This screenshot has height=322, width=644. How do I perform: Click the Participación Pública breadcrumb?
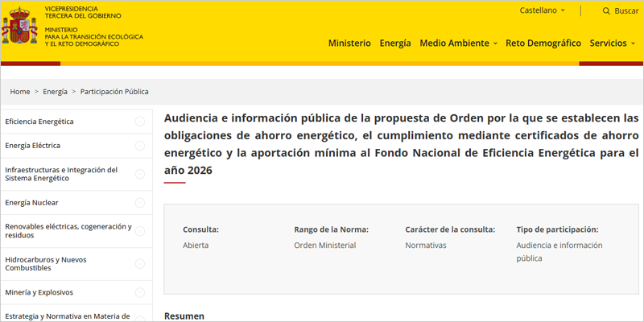pyautogui.click(x=114, y=92)
